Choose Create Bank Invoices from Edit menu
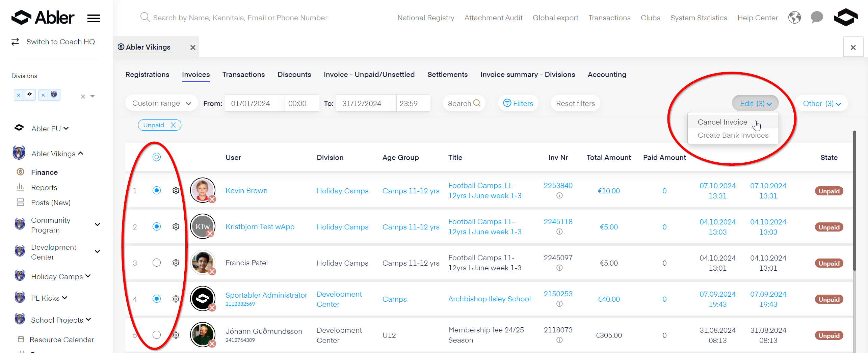 [733, 135]
